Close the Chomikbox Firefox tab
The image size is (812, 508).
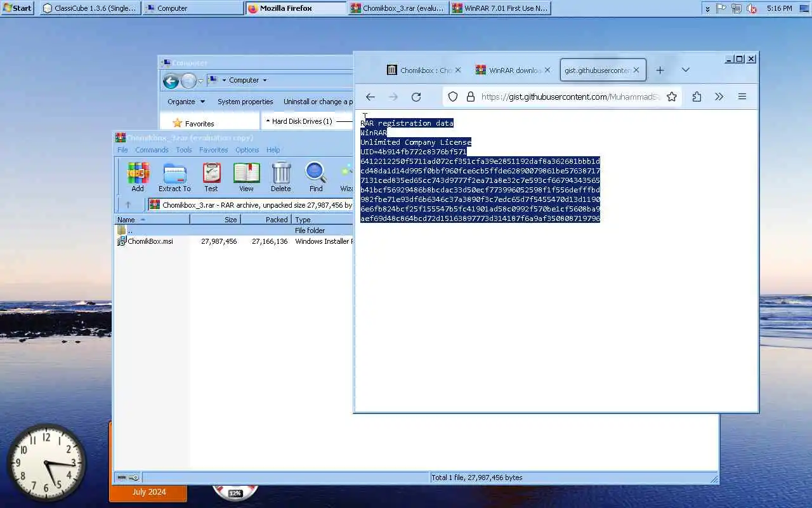(x=458, y=70)
